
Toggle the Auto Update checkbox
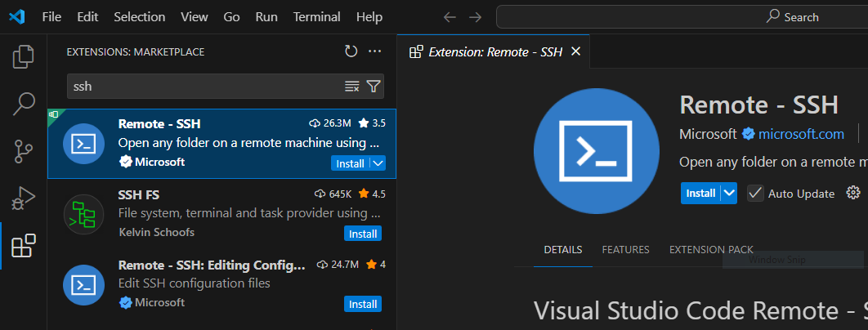click(755, 194)
